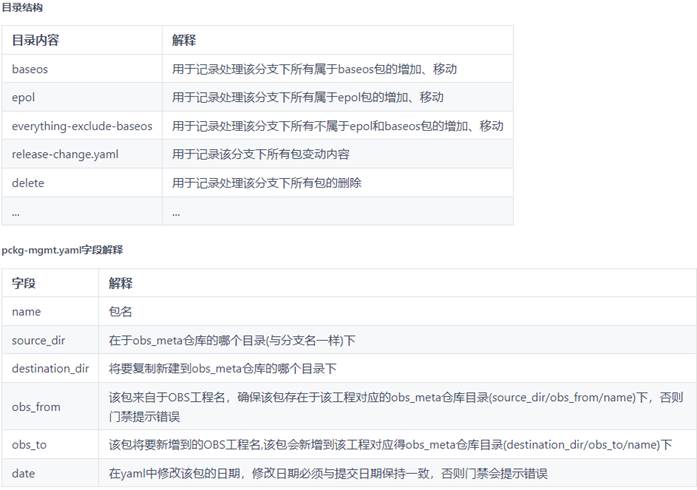The width and height of the screenshot is (697, 490).
Task: Click the everything-exclude-baseos cell
Action: click(x=82, y=126)
